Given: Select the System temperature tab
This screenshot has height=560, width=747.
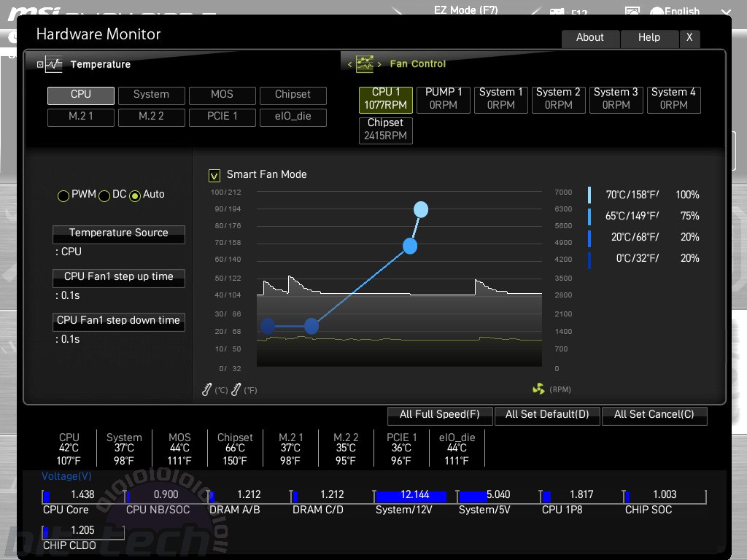Looking at the screenshot, I should (x=151, y=96).
